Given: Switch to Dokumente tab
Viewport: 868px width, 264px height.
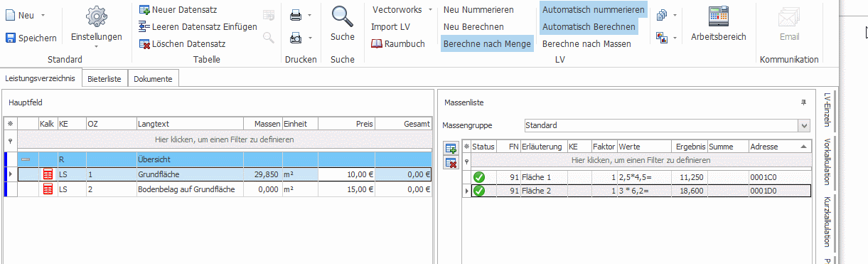Looking at the screenshot, I should click(x=153, y=79).
